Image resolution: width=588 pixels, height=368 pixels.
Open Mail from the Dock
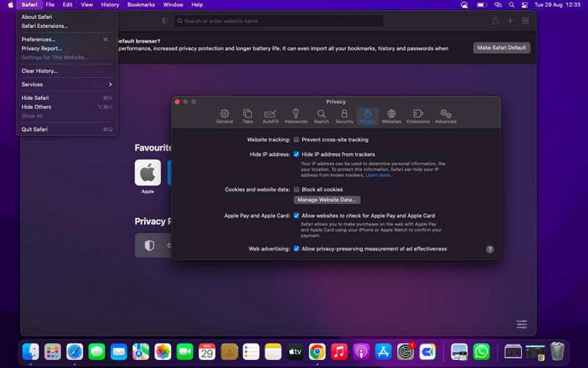coord(119,352)
